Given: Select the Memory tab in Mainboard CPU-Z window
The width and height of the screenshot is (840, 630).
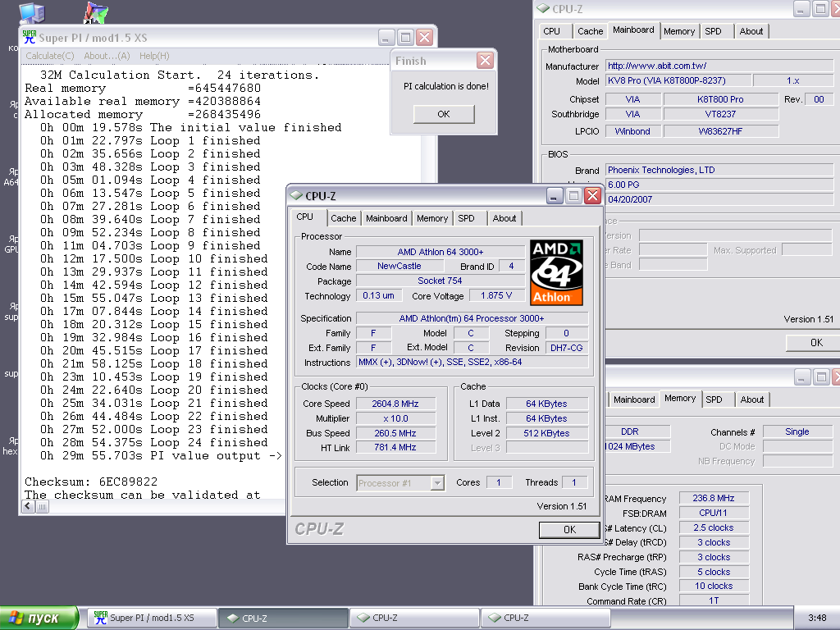Looking at the screenshot, I should 679,32.
